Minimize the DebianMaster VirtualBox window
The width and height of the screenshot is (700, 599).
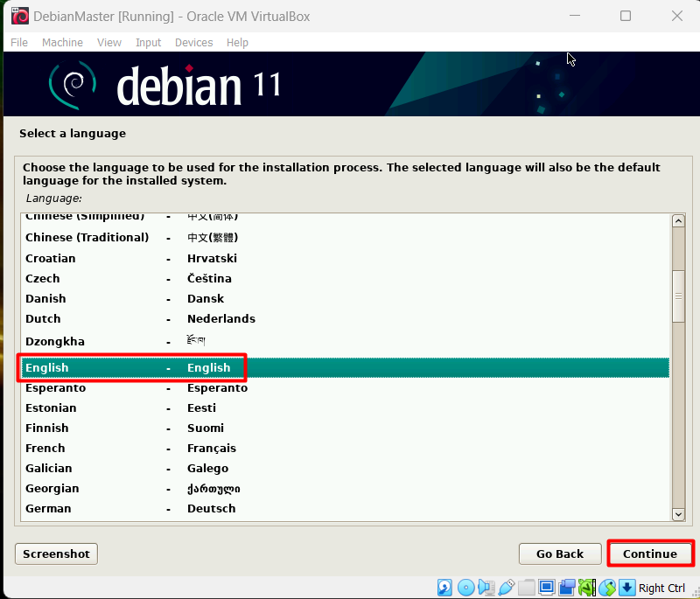(575, 16)
